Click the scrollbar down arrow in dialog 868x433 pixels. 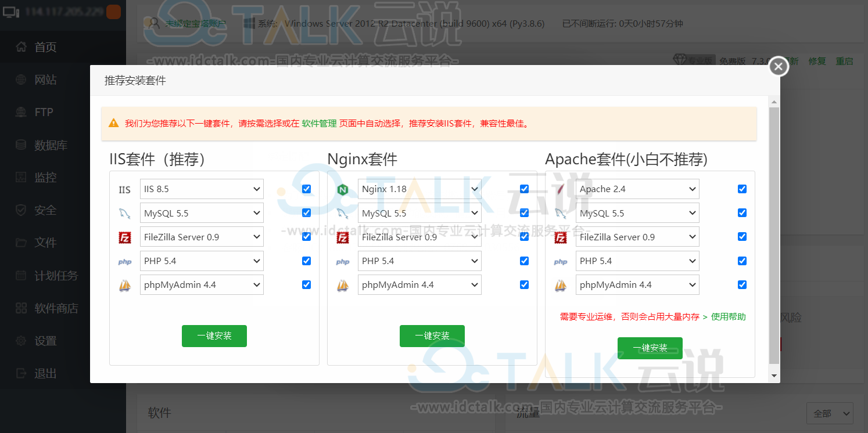pyautogui.click(x=774, y=376)
